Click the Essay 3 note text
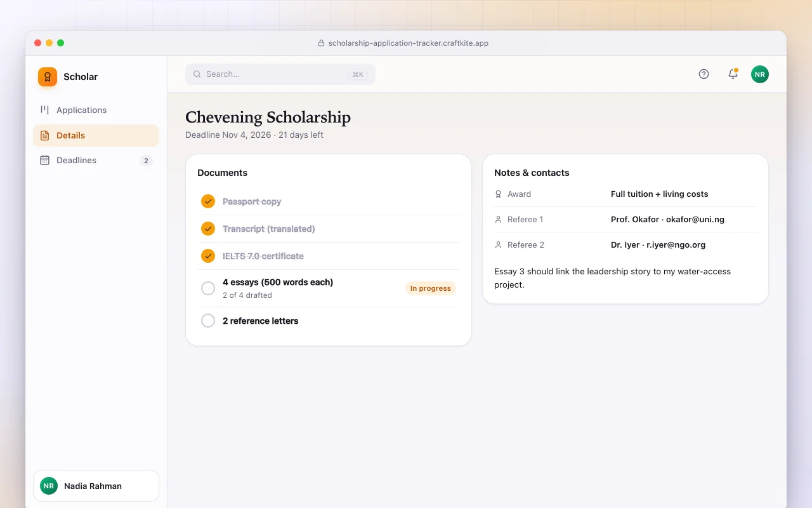The width and height of the screenshot is (812, 508). click(613, 278)
